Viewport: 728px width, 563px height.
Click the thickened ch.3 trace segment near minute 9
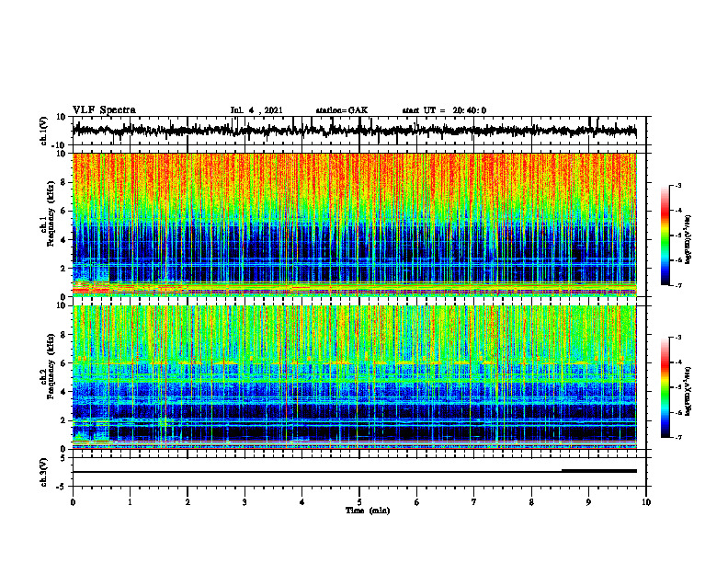point(599,471)
